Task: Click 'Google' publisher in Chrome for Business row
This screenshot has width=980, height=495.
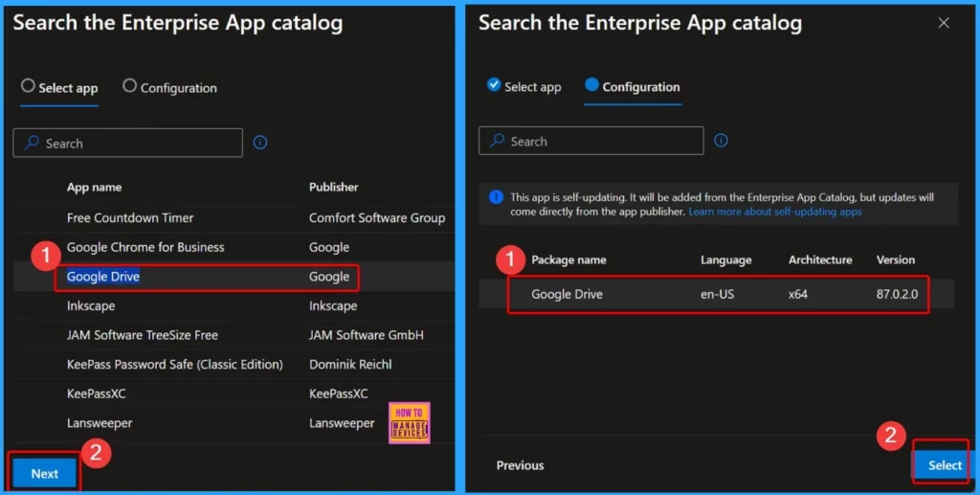Action: tap(329, 247)
